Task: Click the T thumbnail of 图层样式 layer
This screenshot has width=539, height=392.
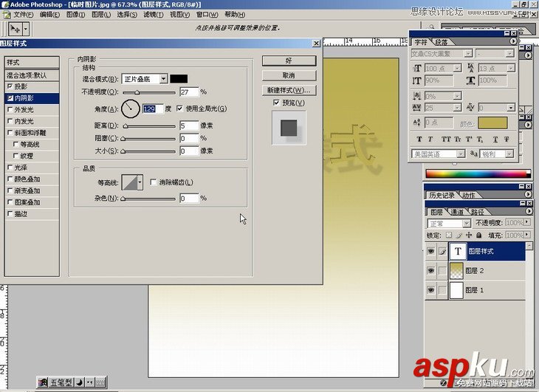Action: pos(457,252)
